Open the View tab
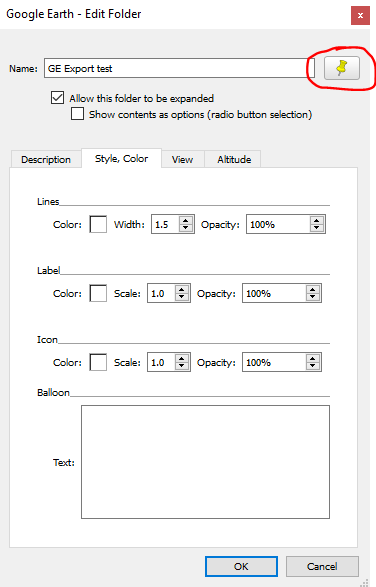 coord(182,159)
